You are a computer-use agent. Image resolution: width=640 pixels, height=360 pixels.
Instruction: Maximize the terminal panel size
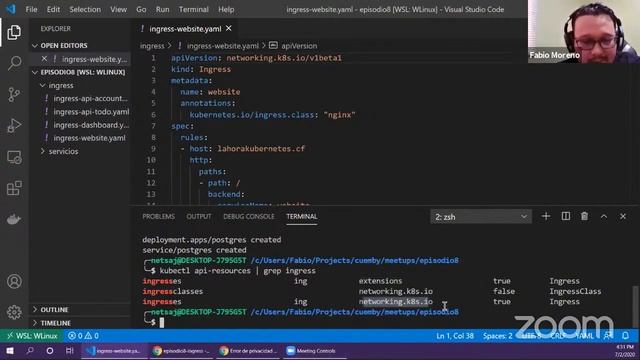[x=604, y=216]
